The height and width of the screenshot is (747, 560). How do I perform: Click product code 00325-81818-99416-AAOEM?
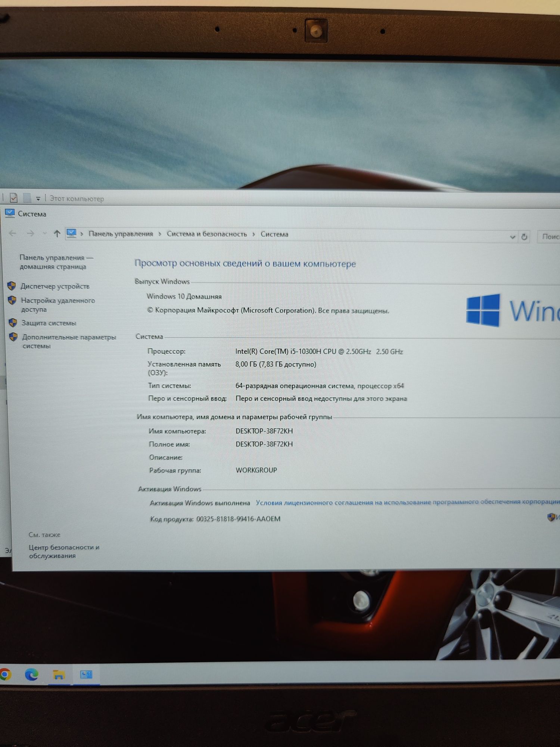pos(238,519)
